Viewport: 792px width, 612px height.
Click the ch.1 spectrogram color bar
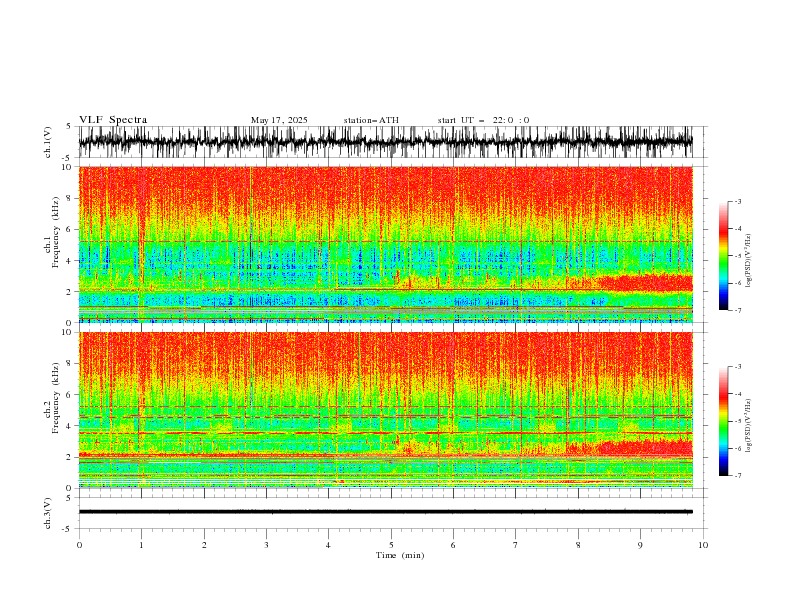click(723, 256)
